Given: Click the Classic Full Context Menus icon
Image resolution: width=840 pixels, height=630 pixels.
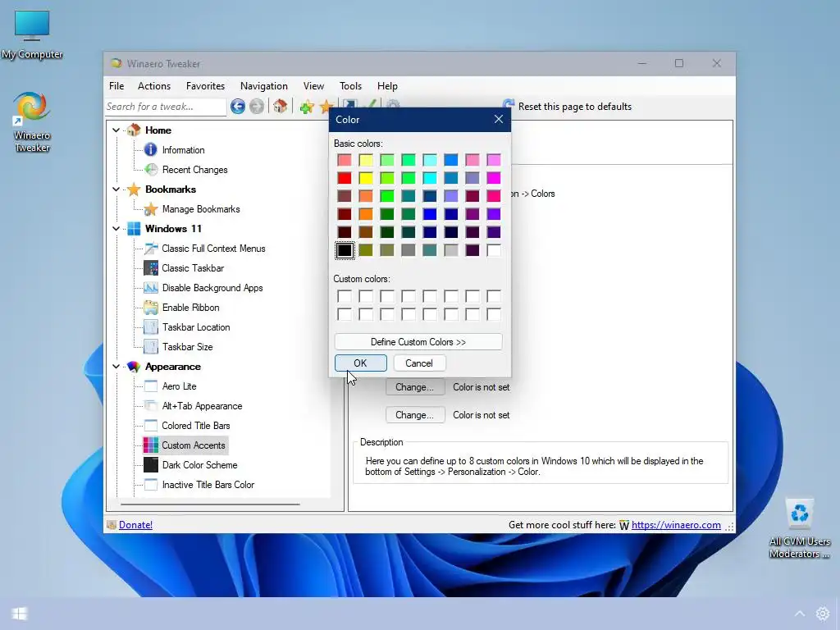Looking at the screenshot, I should click(151, 248).
